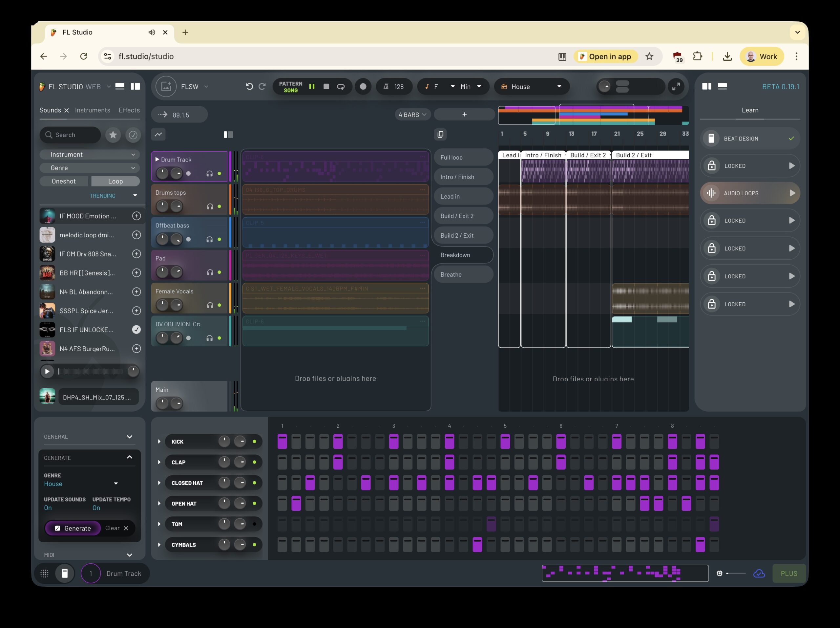Click the undo arrow icon
The width and height of the screenshot is (840, 628).
(249, 87)
